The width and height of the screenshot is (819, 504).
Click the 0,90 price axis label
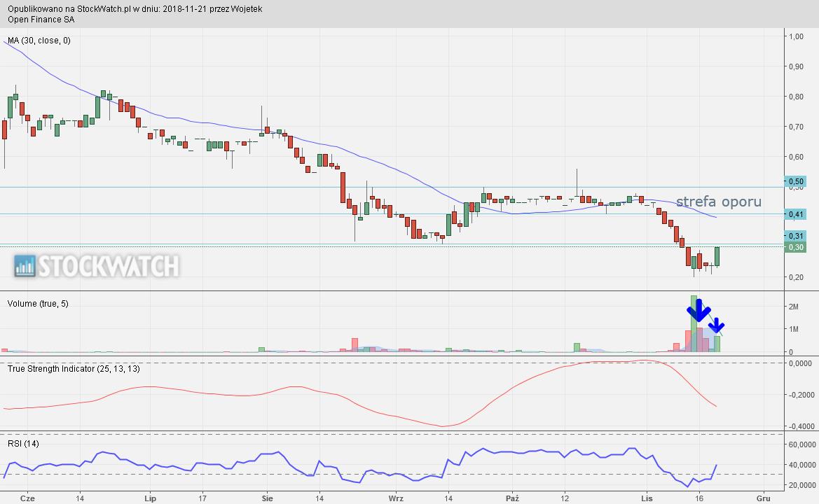(x=796, y=66)
